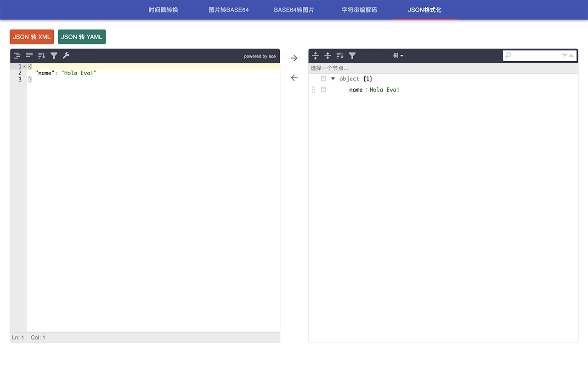Screen dimensions: 588x368
Task: Click the repair JSON wrench icon
Action: click(x=66, y=56)
